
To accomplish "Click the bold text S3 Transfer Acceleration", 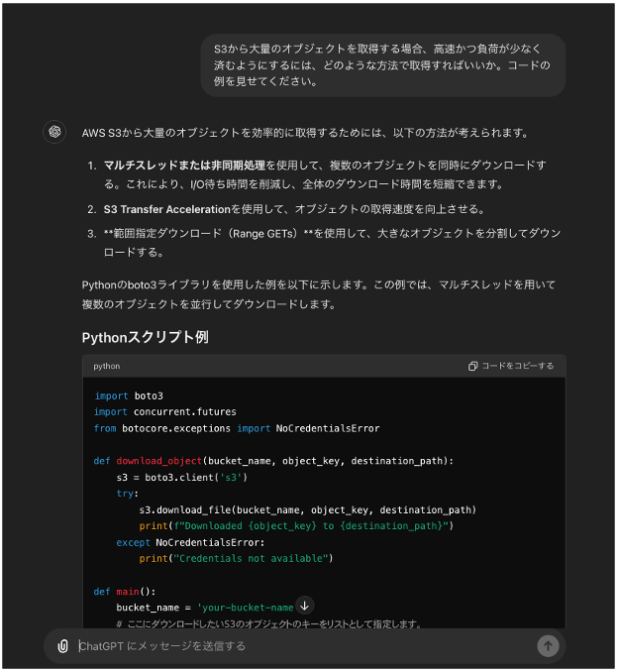I will click(x=167, y=209).
